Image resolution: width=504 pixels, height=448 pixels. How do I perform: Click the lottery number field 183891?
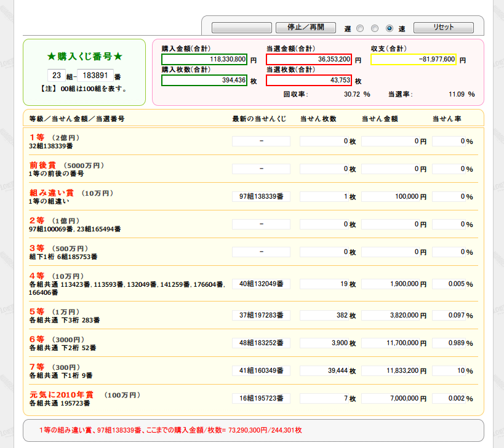(95, 76)
